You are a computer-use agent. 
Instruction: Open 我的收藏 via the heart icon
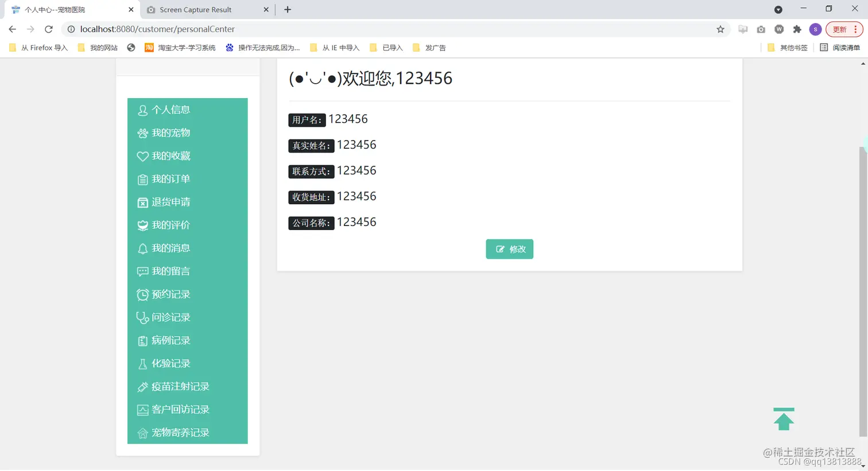pos(142,155)
